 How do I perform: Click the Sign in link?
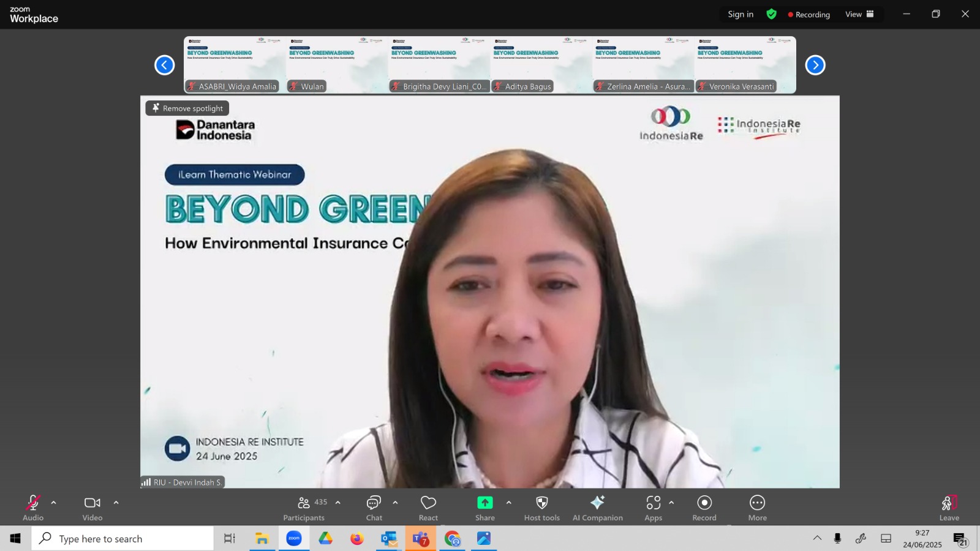(741, 14)
